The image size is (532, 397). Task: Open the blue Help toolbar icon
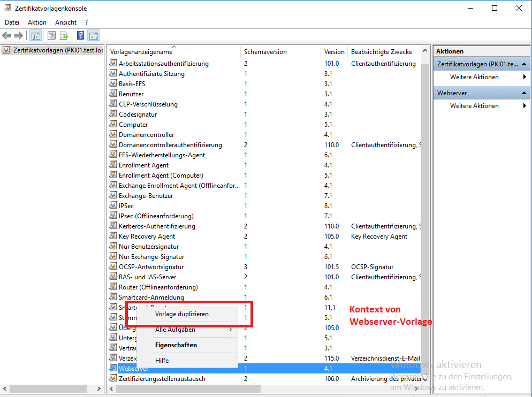tap(80, 36)
